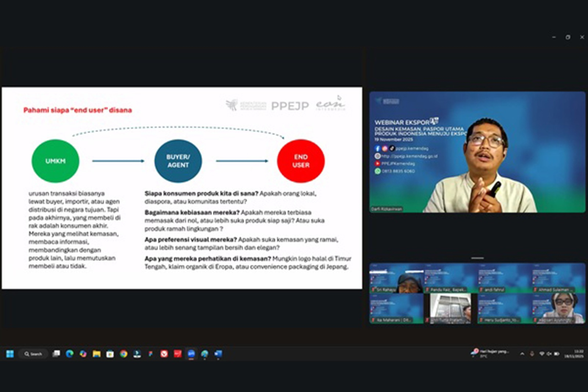Open the Wi-Fi network tray icon
The height and width of the screenshot is (392, 588).
click(542, 354)
